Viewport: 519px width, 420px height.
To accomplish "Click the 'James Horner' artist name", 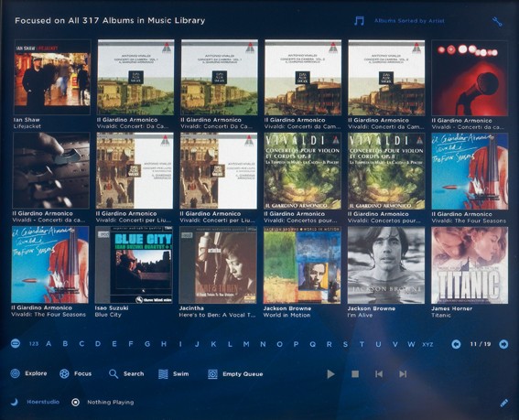I will tap(451, 308).
